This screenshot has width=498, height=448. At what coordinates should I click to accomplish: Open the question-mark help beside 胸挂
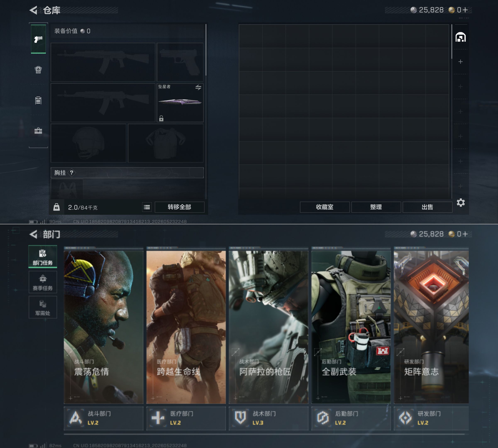tap(71, 173)
